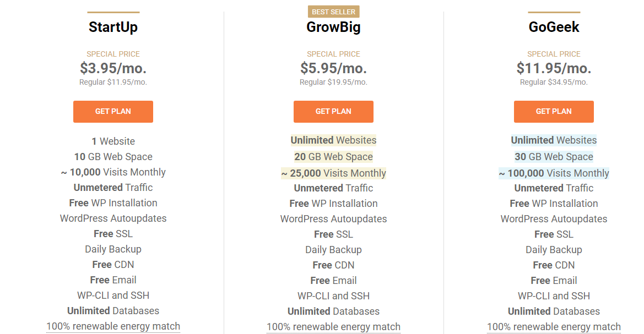Click GET PLAN under GoGeek

(x=554, y=112)
